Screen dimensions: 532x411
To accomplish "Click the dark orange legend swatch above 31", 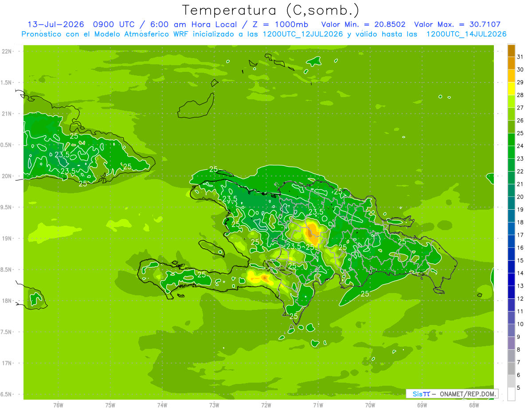I will 511,51.
